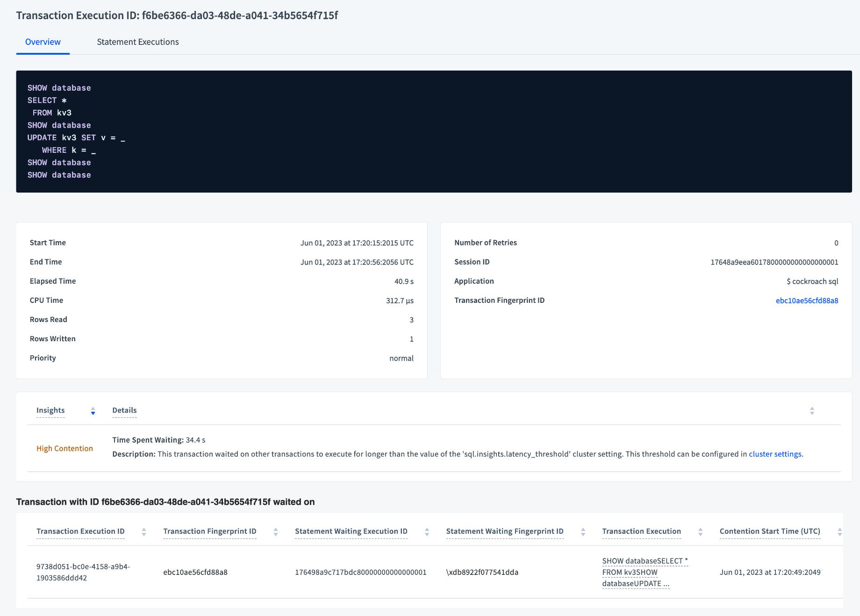Screen dimensions: 860x616
Task: Open transaction fingerprint ebc10ae56cfd88a8
Action: pos(807,301)
